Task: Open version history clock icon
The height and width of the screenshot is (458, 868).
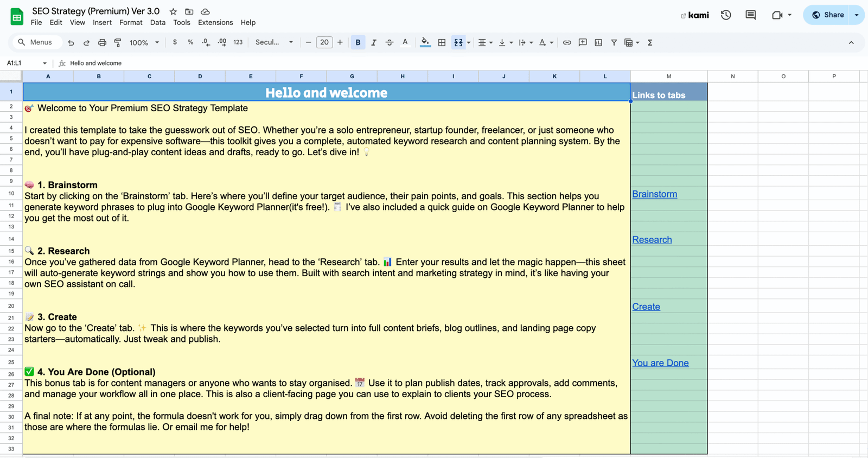Action: coord(726,15)
